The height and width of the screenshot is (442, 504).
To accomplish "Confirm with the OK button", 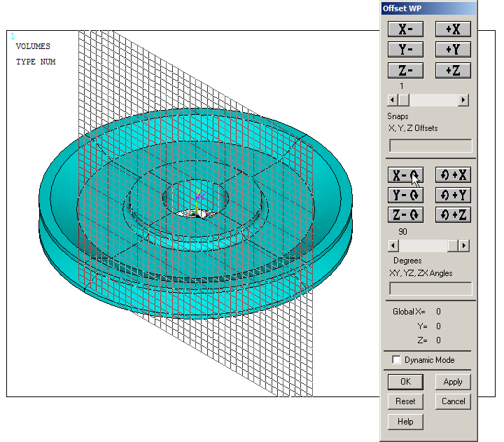I will [x=405, y=382].
